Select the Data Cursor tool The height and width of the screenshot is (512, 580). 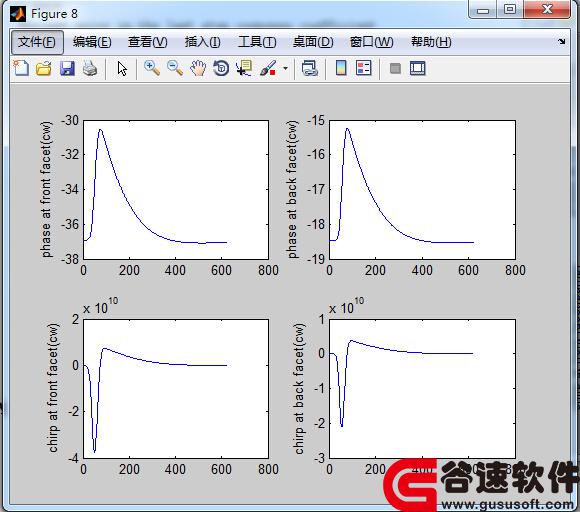point(244,68)
